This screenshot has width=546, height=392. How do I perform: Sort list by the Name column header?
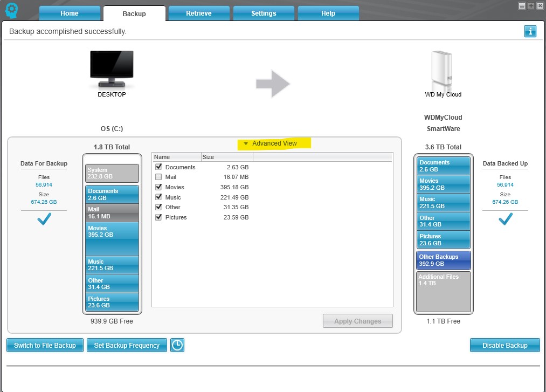(177, 157)
